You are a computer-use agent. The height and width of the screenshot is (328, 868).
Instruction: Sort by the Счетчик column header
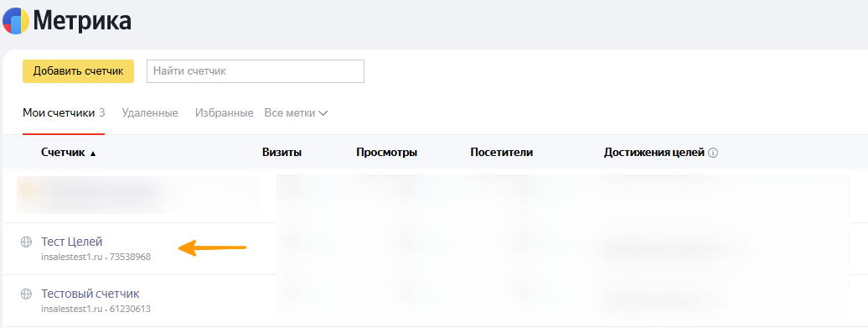63,153
